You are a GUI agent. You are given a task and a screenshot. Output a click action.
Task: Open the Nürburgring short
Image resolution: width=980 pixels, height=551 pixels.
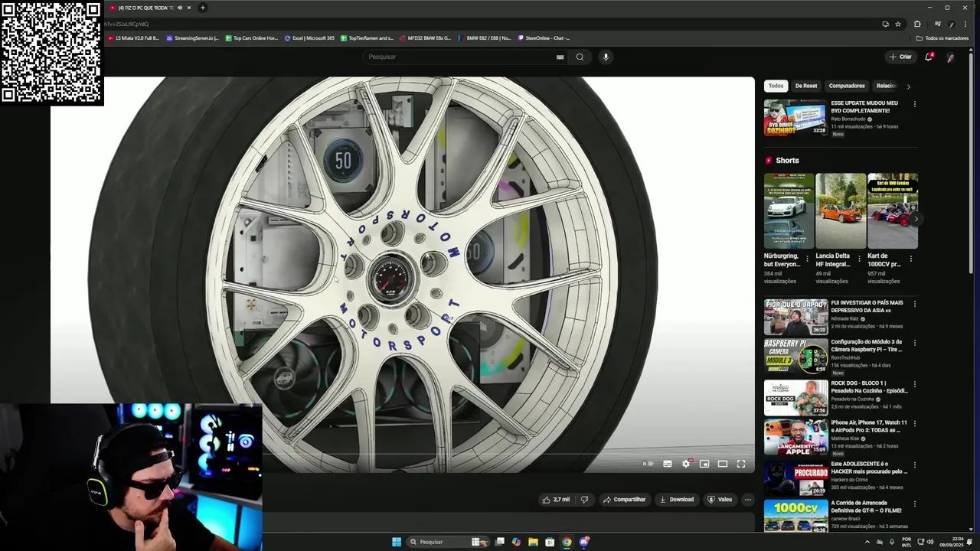pos(789,210)
